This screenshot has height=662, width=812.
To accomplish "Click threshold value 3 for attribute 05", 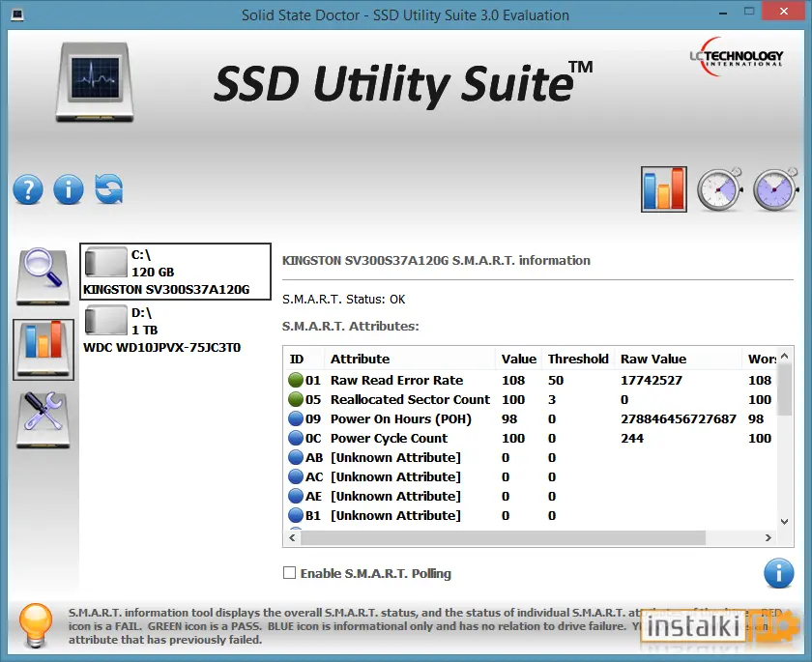I will 552,399.
